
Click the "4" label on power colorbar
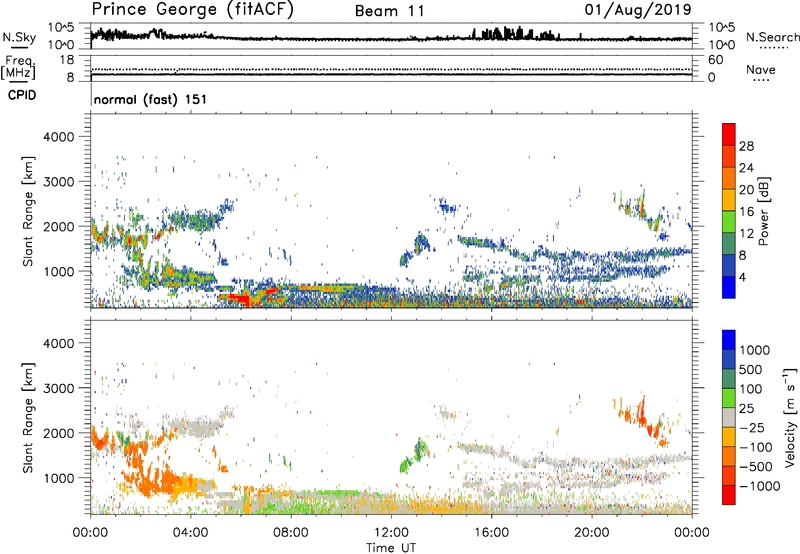(742, 277)
